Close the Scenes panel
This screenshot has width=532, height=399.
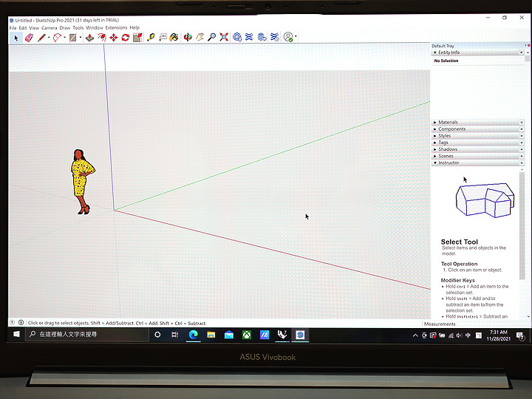pos(522,156)
